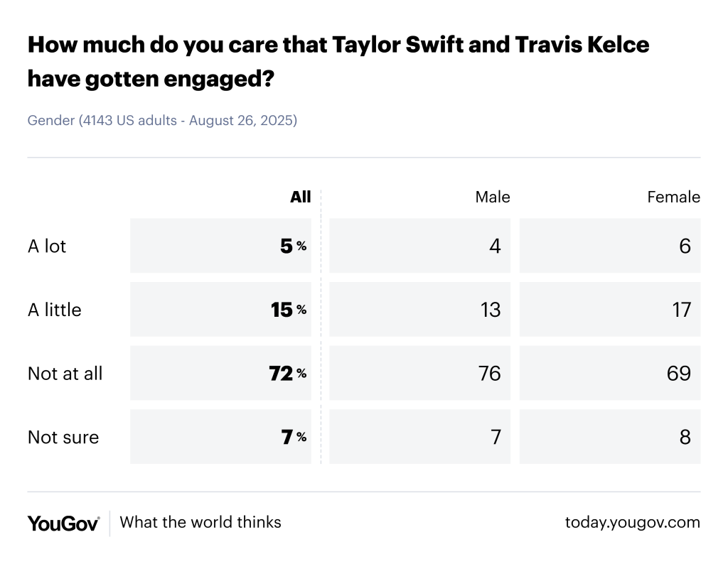Open the today.yougov.com link
The image size is (728, 564).
coord(632,523)
